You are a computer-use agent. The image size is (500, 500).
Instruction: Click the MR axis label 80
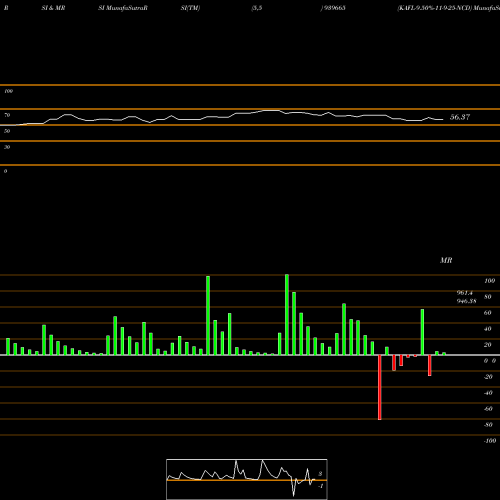pos(488,297)
